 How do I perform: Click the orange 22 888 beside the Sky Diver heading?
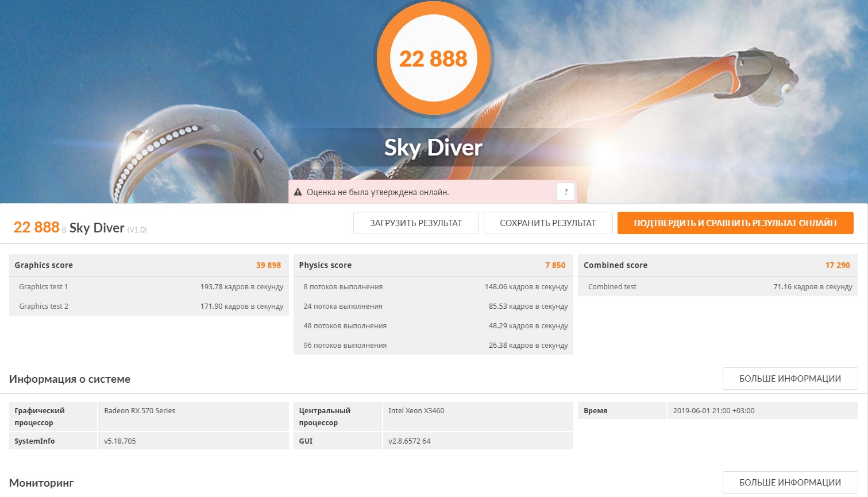coord(36,227)
